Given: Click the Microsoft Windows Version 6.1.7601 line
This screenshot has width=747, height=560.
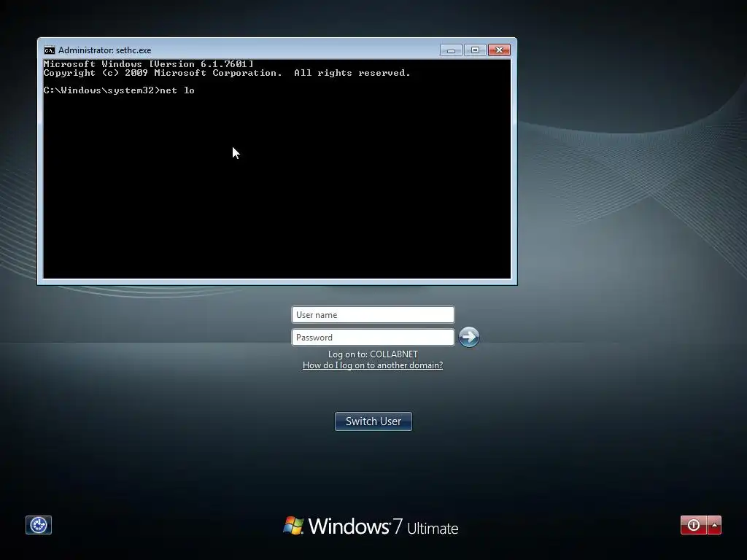Looking at the screenshot, I should pyautogui.click(x=149, y=64).
